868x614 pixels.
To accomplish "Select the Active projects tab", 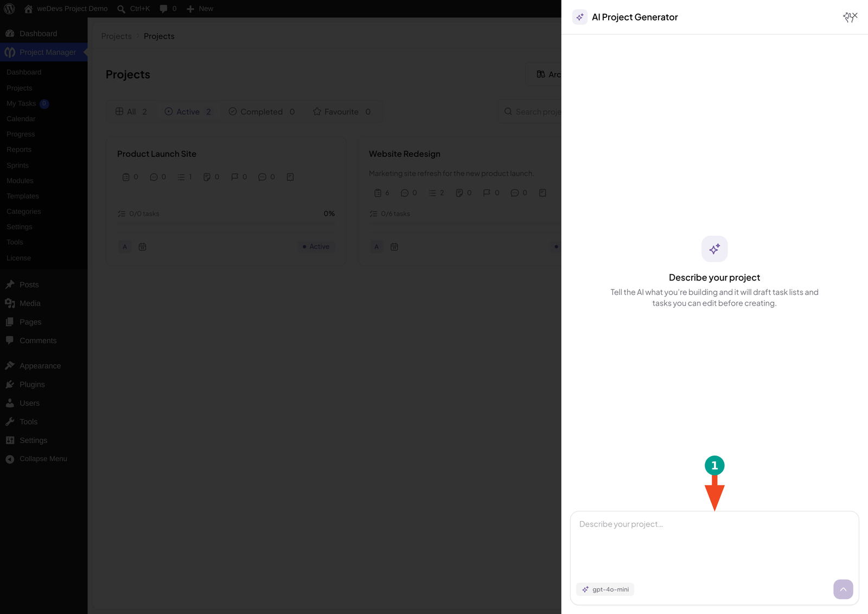I will click(188, 111).
